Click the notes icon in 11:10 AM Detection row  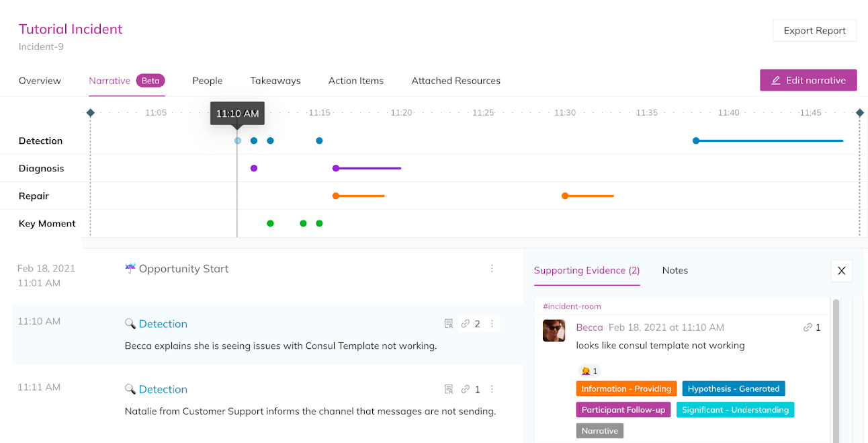(x=449, y=324)
